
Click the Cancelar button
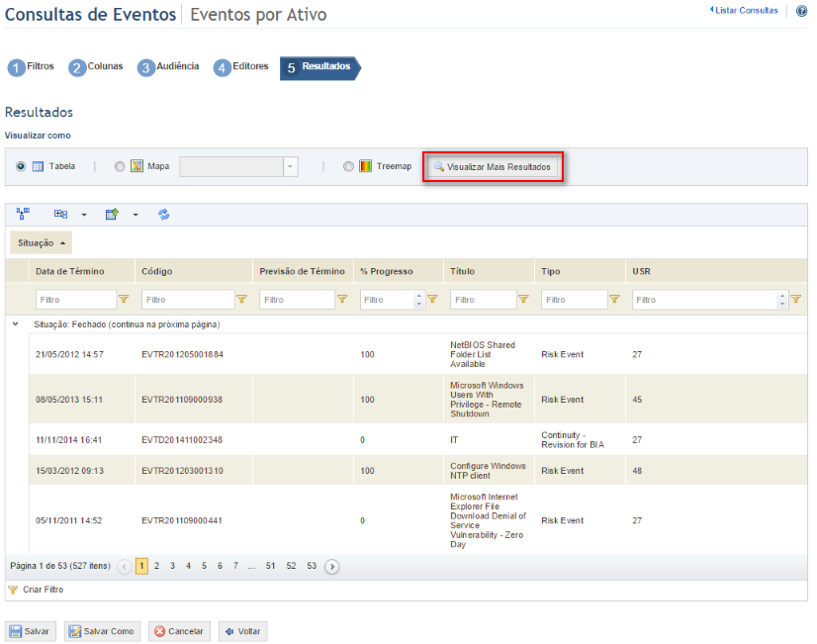click(179, 631)
